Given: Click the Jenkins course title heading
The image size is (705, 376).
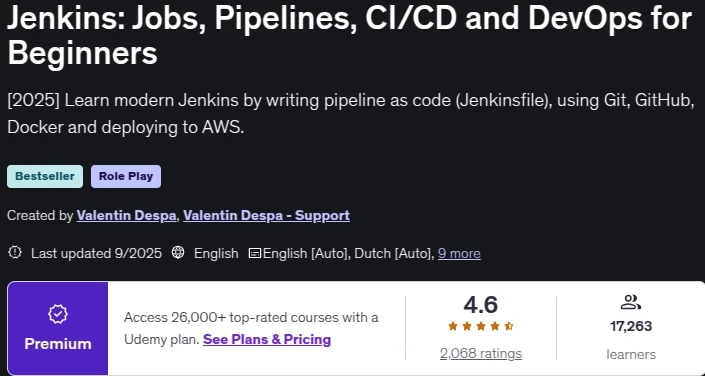Looking at the screenshot, I should click(x=349, y=35).
